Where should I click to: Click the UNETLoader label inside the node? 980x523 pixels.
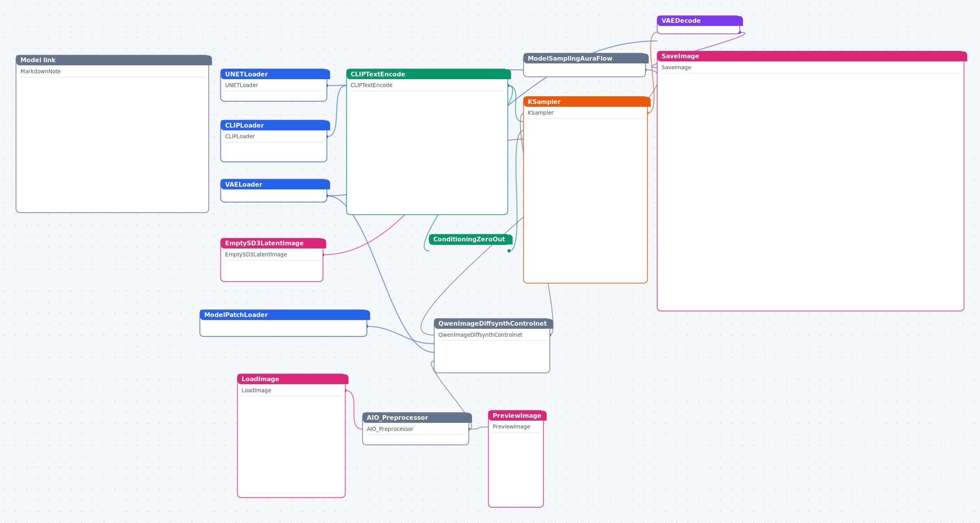(x=242, y=85)
